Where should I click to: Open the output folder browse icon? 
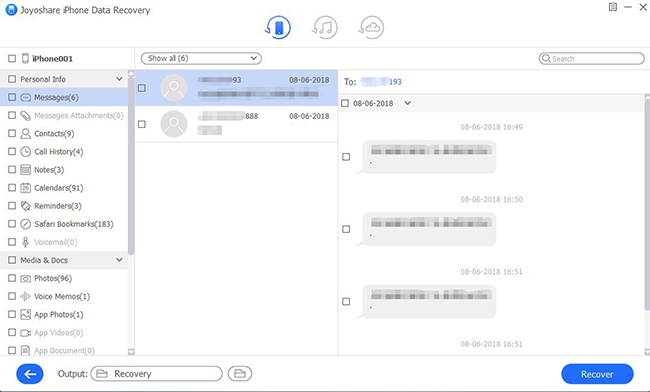[x=240, y=374]
